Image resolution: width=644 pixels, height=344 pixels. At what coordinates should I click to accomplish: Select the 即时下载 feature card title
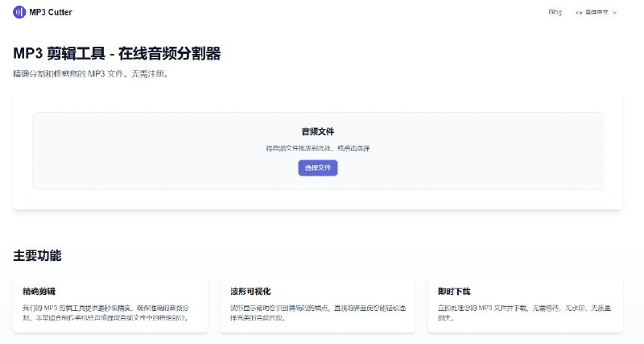coord(453,291)
